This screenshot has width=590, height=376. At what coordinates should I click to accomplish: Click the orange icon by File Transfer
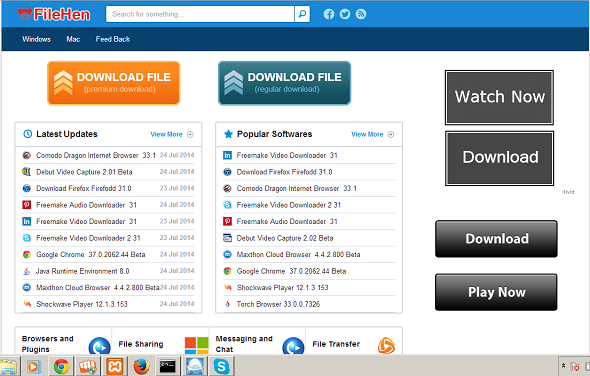[386, 346]
